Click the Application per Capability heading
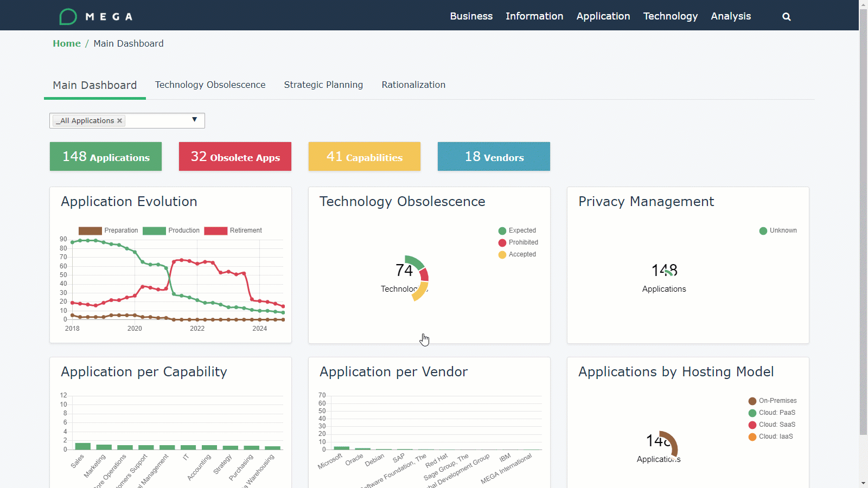Image resolution: width=868 pixels, height=488 pixels. (x=144, y=372)
